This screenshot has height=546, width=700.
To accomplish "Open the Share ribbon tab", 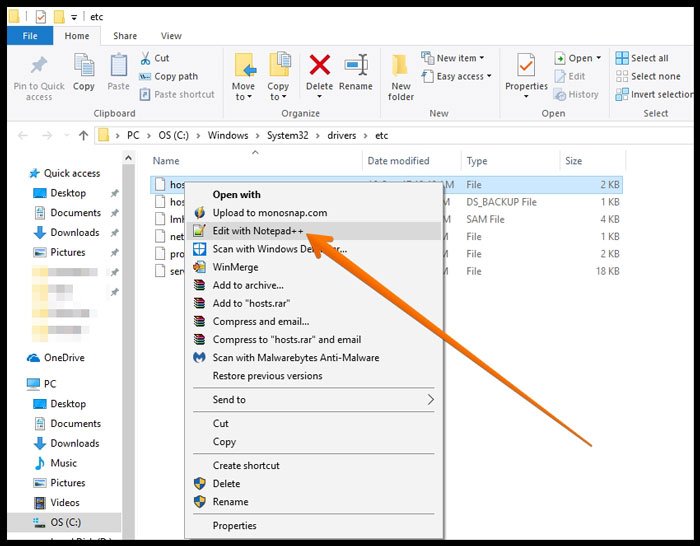I will tap(125, 36).
